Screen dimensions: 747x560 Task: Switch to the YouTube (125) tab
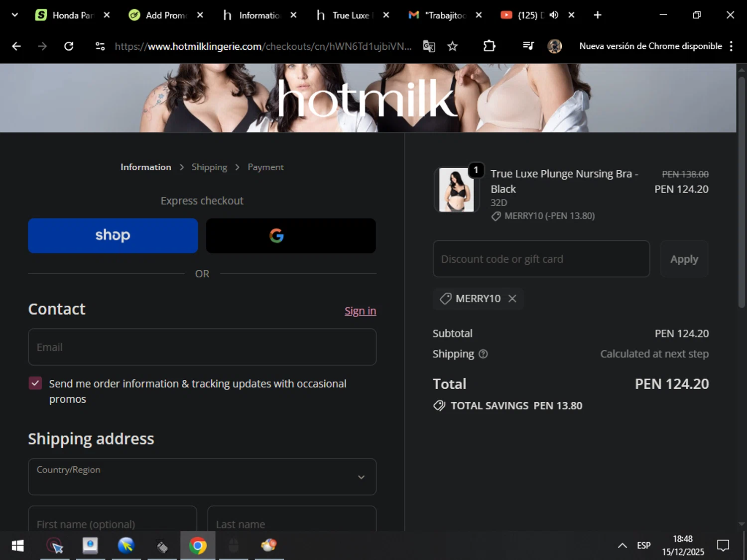coord(522,15)
